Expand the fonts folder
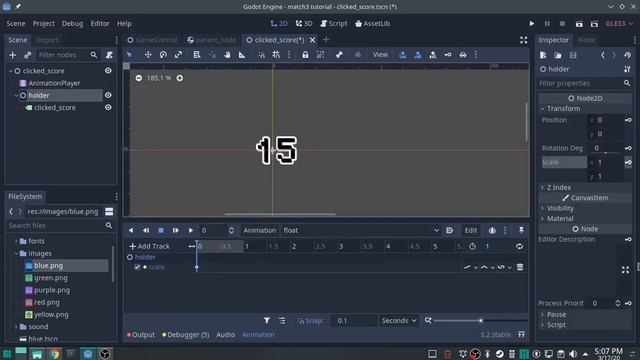Viewport: 640px width, 360px height. tap(16, 241)
